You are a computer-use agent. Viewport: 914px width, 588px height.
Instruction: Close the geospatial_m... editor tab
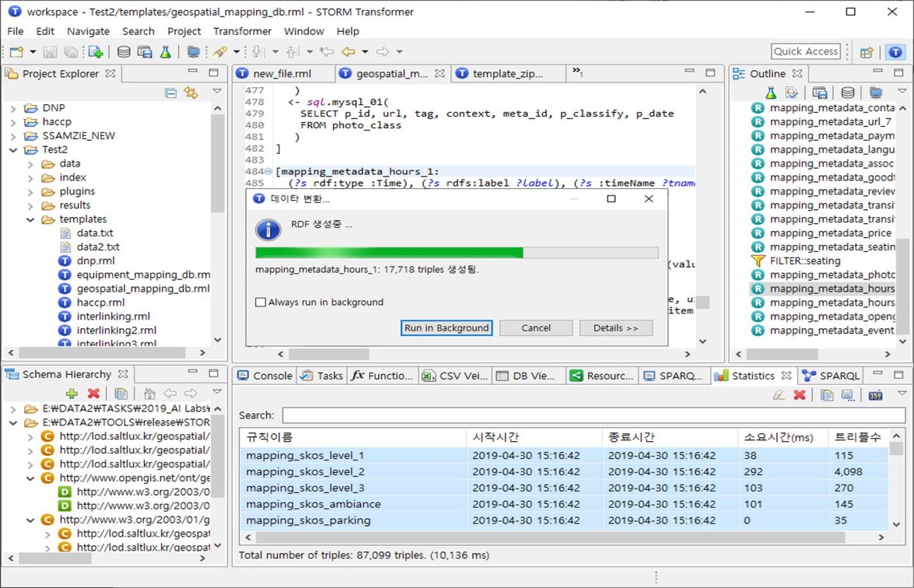pyautogui.click(x=440, y=73)
